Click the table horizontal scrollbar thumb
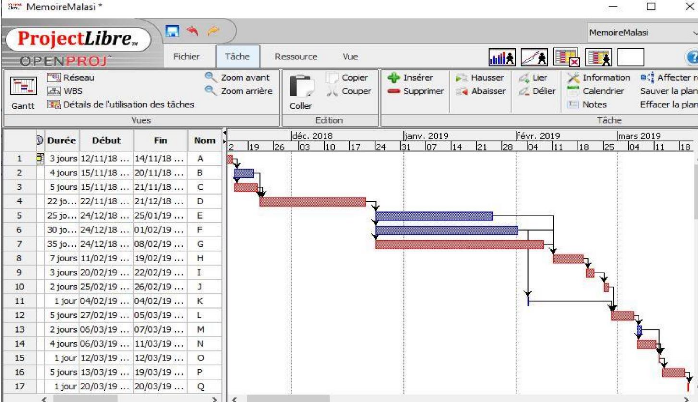 point(85,398)
